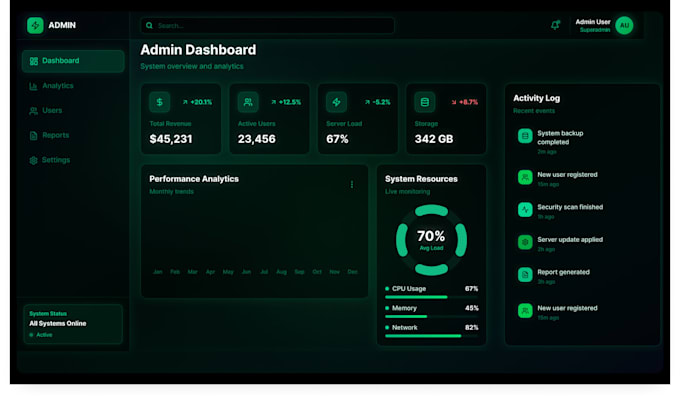Click the CPU Usage progress bar

(x=432, y=297)
